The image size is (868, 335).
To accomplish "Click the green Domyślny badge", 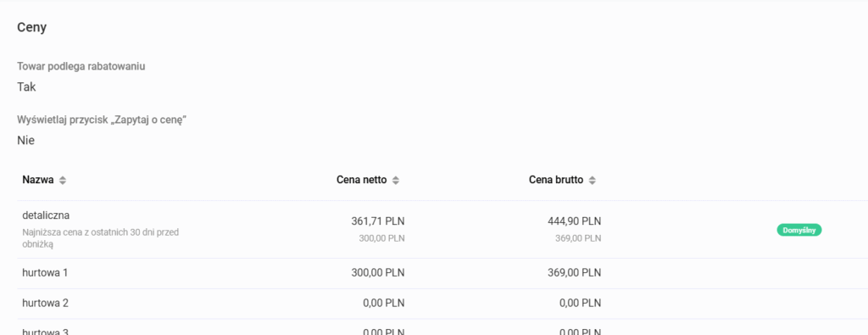I will click(x=798, y=230).
